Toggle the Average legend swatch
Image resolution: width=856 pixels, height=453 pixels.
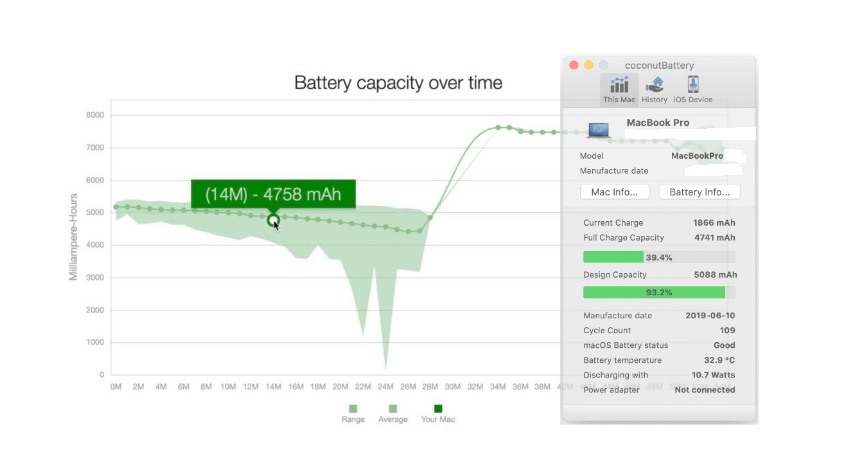coord(393,409)
